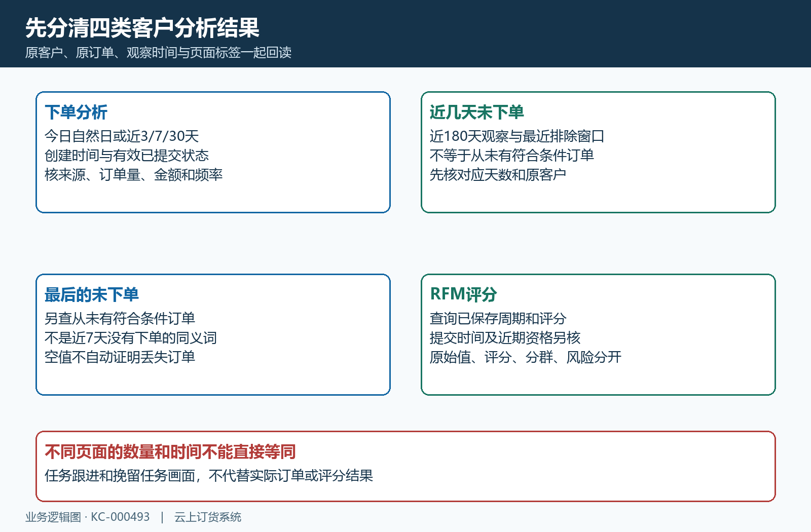This screenshot has width=811, height=532.
Task: Select the 最后的未下单 card heading
Action: [91, 294]
